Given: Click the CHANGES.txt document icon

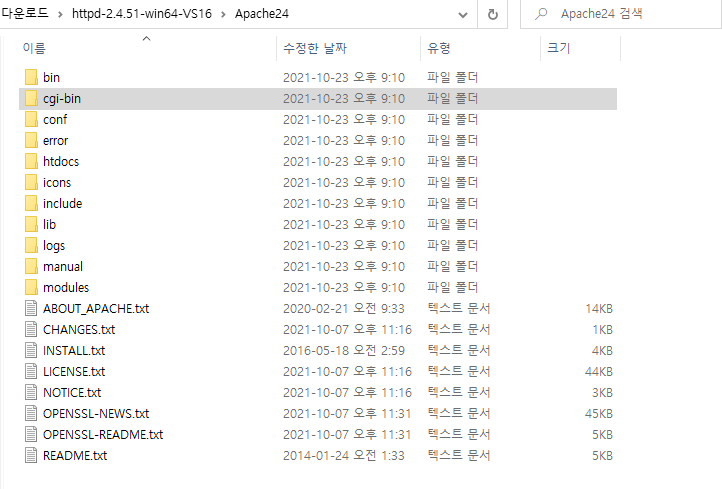Looking at the screenshot, I should tap(31, 330).
